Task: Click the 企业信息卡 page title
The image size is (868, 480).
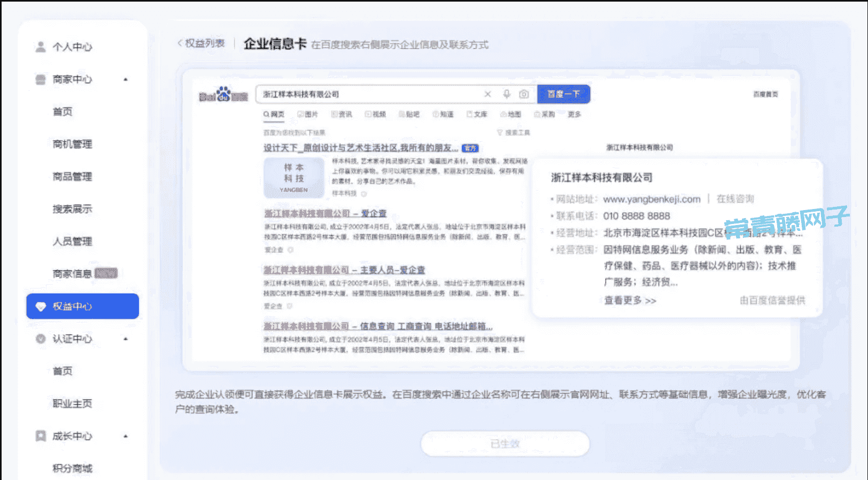Action: click(275, 44)
